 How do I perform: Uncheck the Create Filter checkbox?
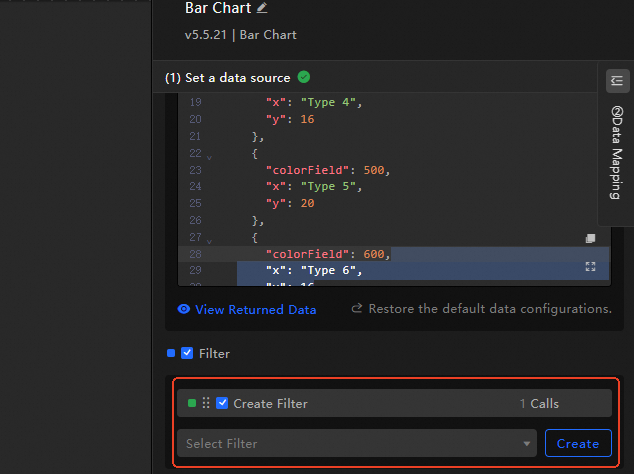pos(222,403)
